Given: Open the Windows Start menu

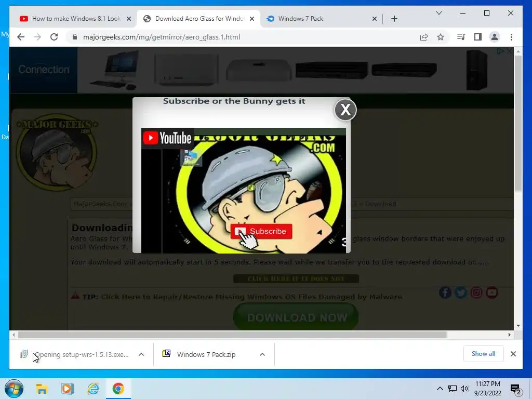Looking at the screenshot, I should pos(14,389).
